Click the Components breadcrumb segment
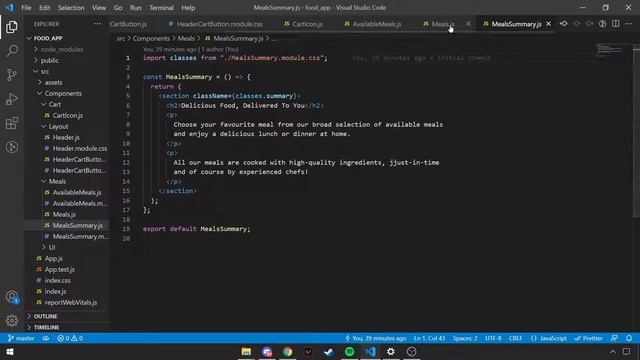 pos(151,38)
